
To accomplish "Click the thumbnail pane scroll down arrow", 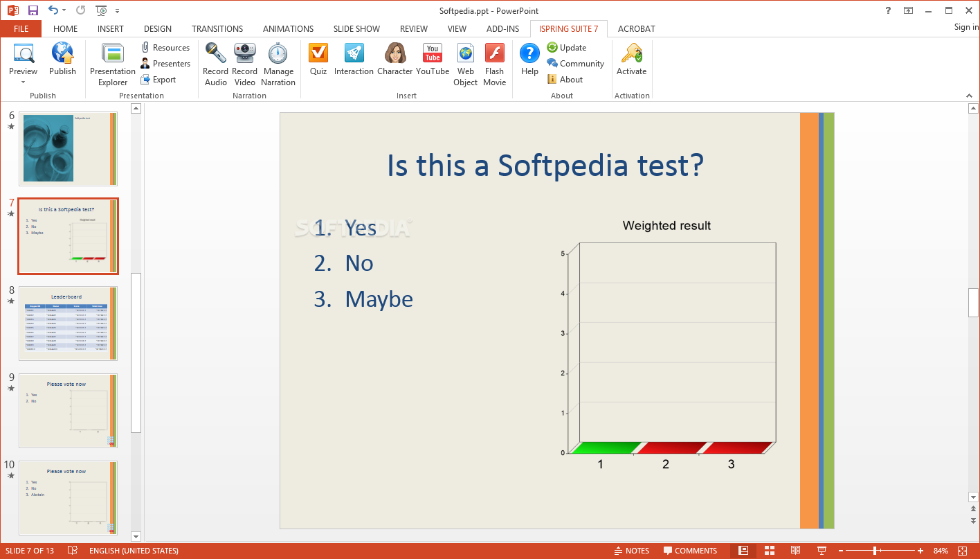I will [136, 536].
